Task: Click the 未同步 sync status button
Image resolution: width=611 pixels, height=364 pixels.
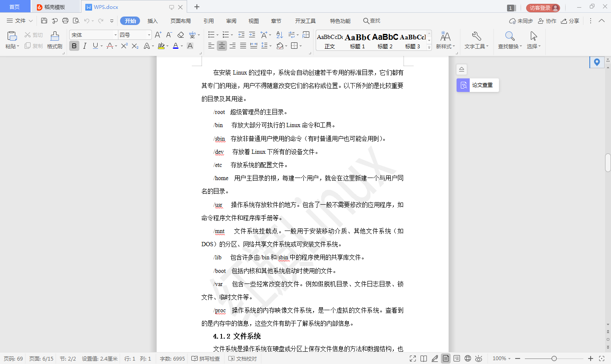Action: (x=521, y=21)
